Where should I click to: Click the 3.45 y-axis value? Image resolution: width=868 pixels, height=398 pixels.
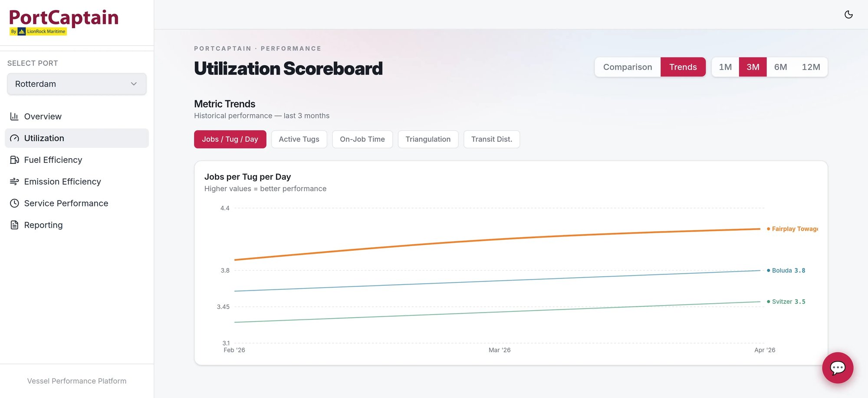(x=223, y=307)
